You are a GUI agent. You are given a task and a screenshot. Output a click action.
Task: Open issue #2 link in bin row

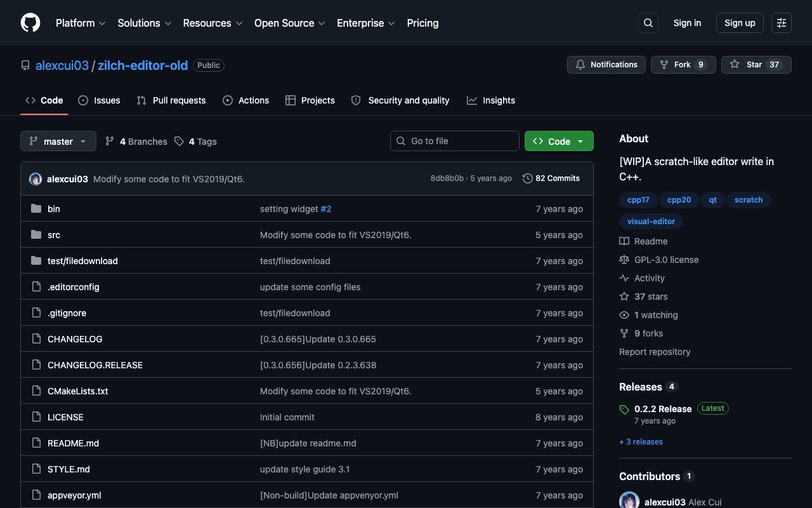point(326,209)
